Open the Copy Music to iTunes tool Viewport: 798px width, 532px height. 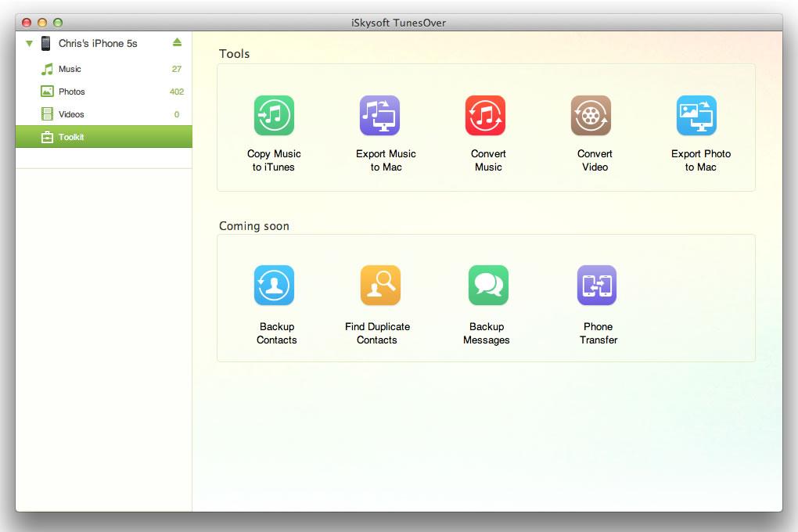[274, 116]
